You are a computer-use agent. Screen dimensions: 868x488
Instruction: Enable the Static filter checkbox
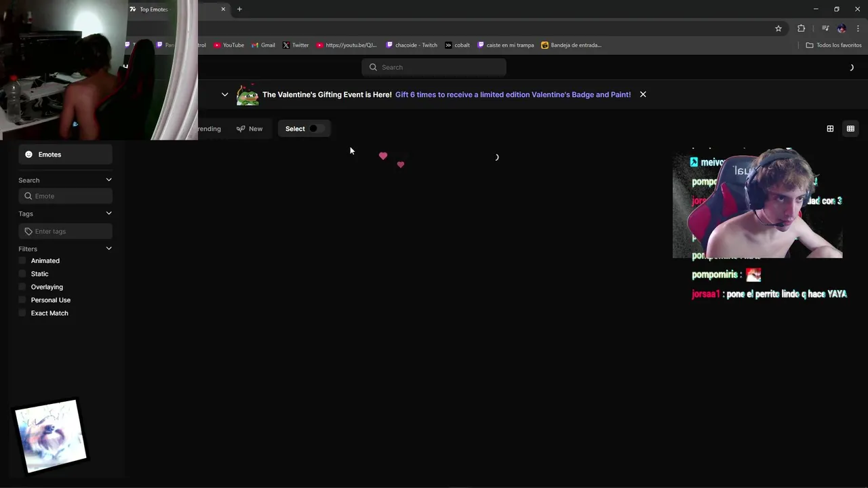22,274
